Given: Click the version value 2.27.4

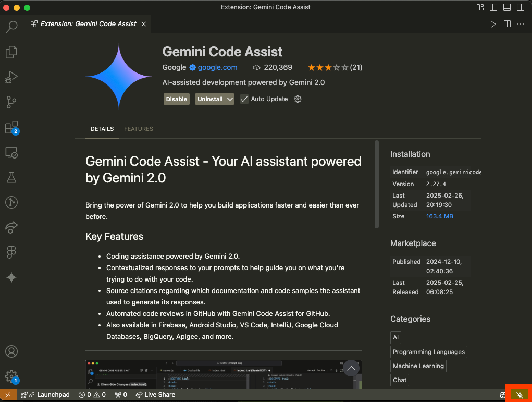Looking at the screenshot, I should coord(436,184).
